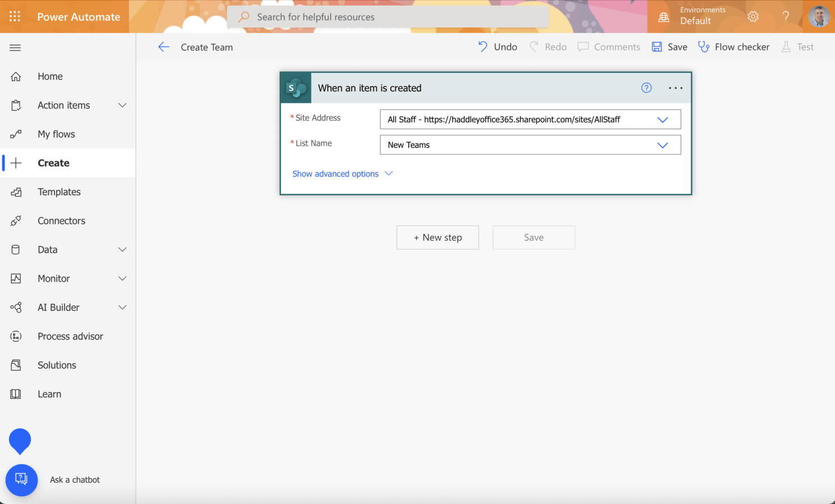Expand the Monitor submenu chevron
This screenshot has width=835, height=504.
pyautogui.click(x=122, y=278)
